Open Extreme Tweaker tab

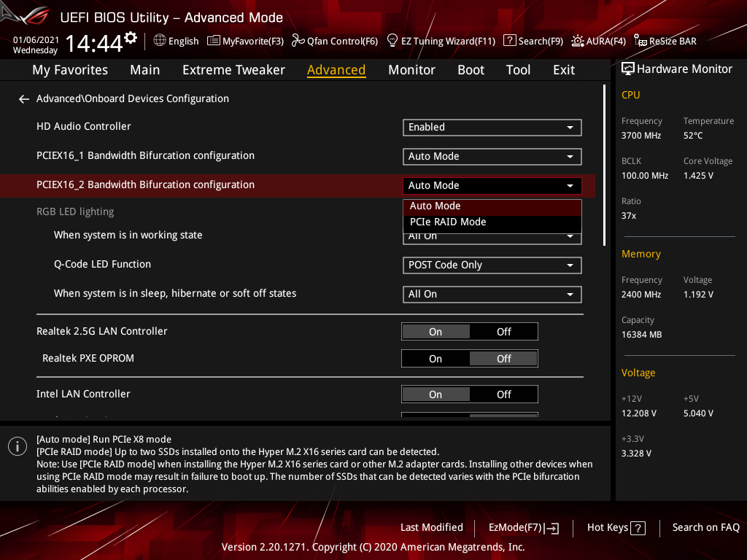point(233,70)
